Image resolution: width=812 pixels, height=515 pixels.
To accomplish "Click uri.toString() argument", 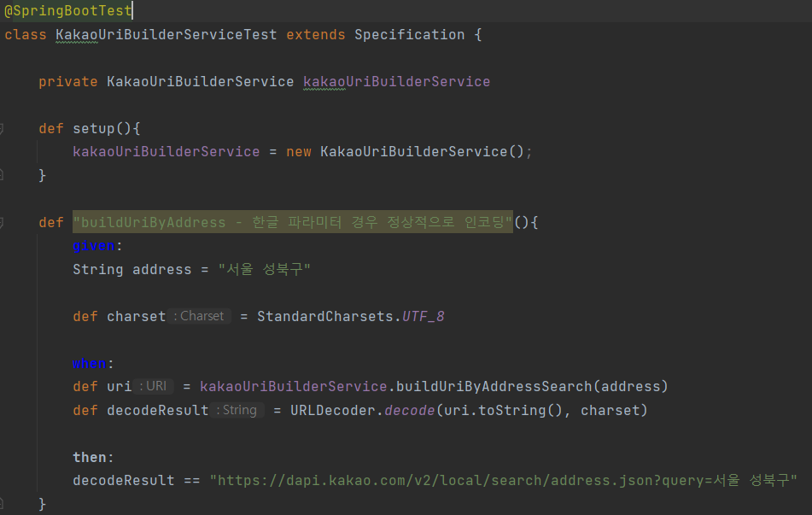I will point(503,410).
